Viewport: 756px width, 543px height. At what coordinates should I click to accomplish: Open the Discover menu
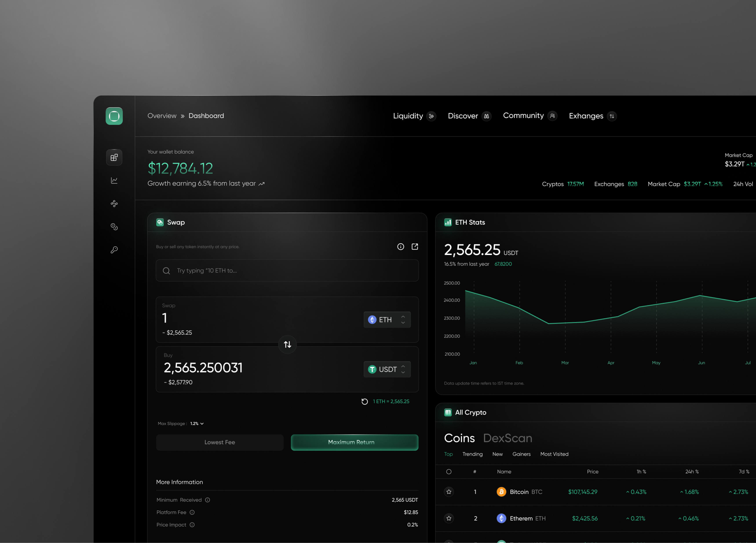pos(463,116)
